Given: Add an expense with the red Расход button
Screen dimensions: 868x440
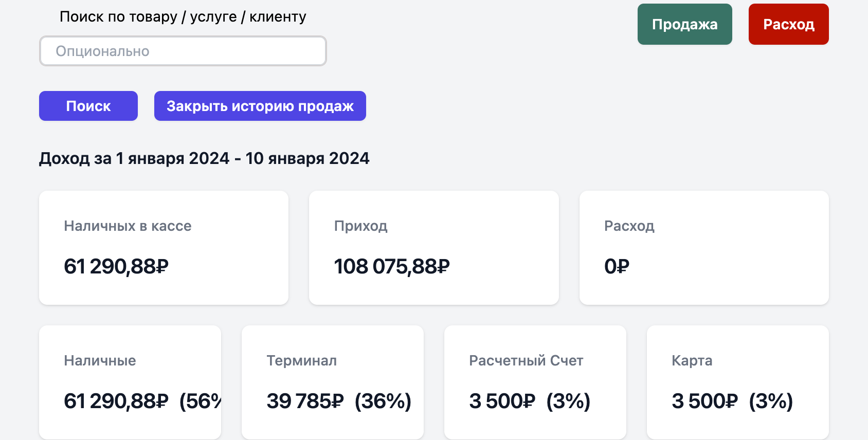Looking at the screenshot, I should coord(788,24).
